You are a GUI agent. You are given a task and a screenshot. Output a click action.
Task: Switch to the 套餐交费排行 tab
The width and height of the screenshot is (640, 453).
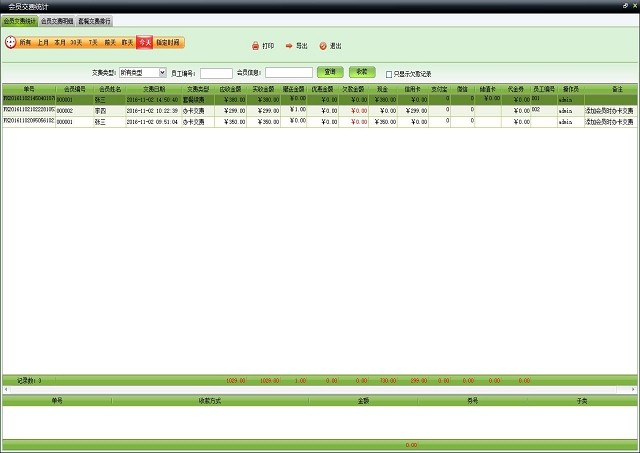94,20
